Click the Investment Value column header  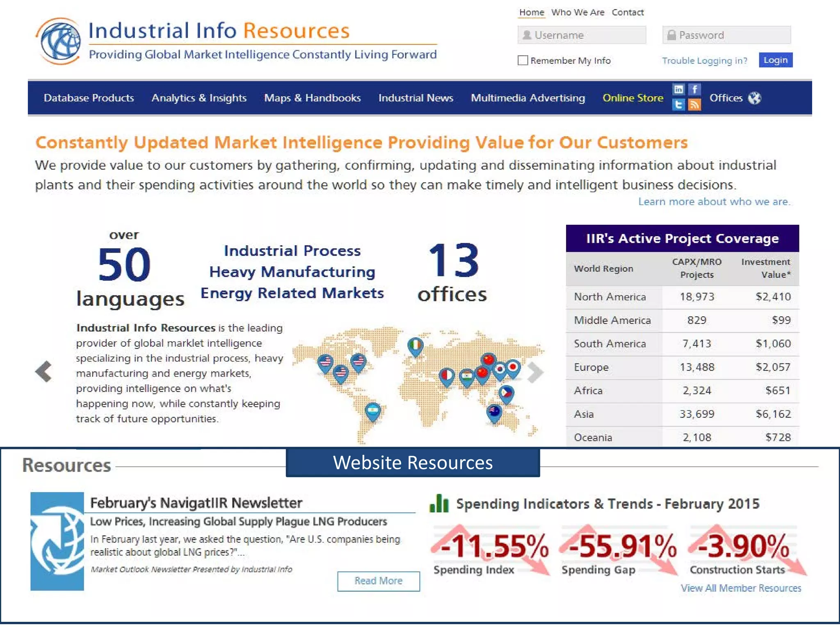(x=765, y=268)
